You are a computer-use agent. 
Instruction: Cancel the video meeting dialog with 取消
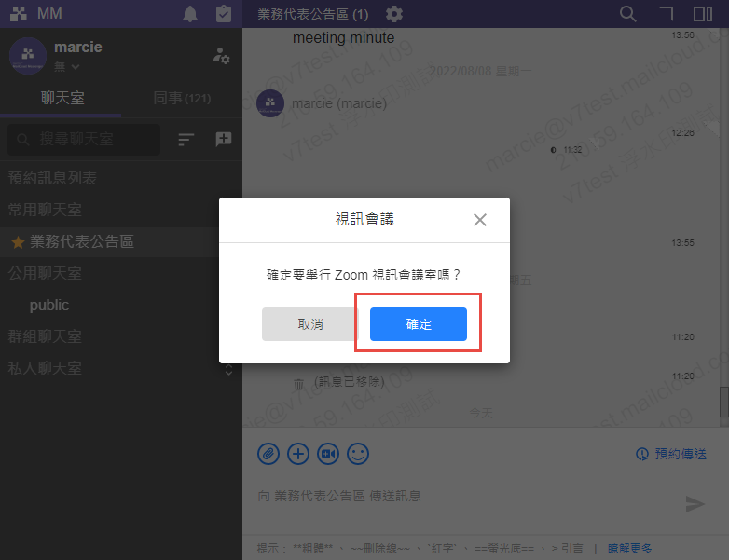click(310, 324)
